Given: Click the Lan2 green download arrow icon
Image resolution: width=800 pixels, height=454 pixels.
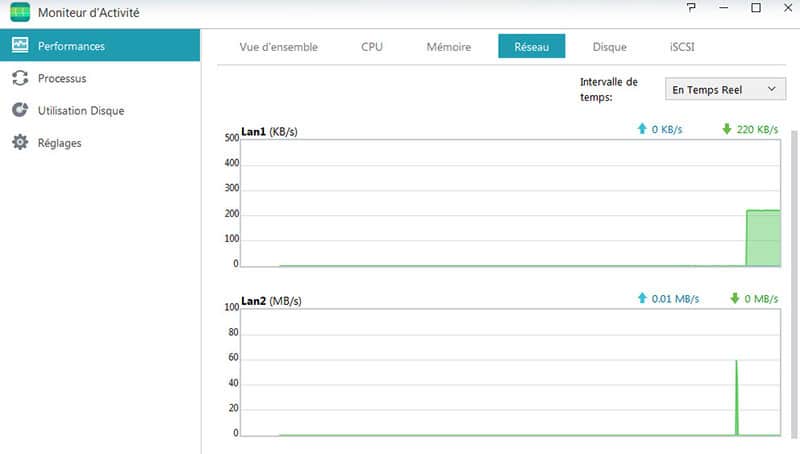Looking at the screenshot, I should click(x=735, y=298).
